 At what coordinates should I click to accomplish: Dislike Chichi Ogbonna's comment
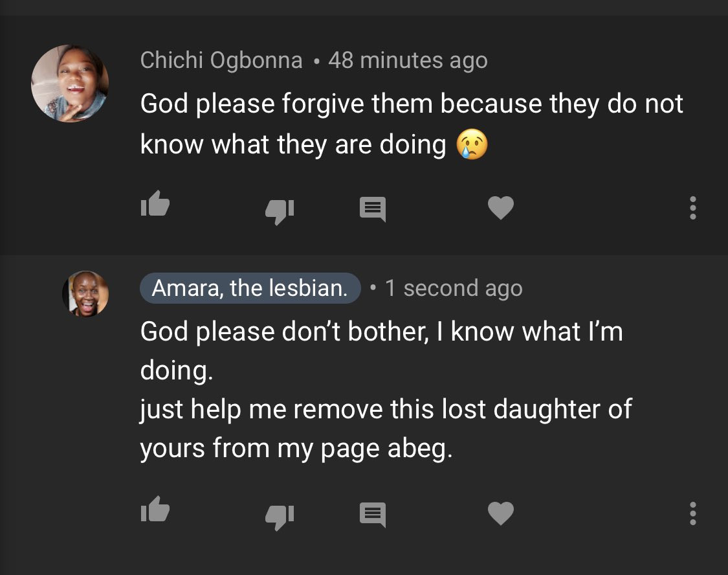(280, 210)
